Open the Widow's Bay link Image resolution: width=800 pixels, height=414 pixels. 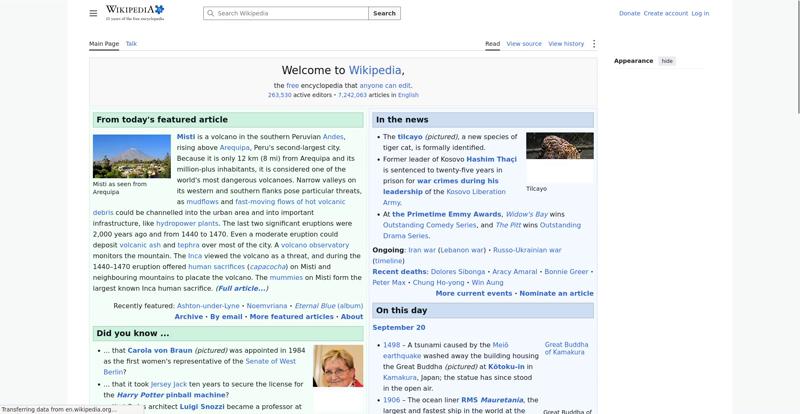pyautogui.click(x=527, y=214)
